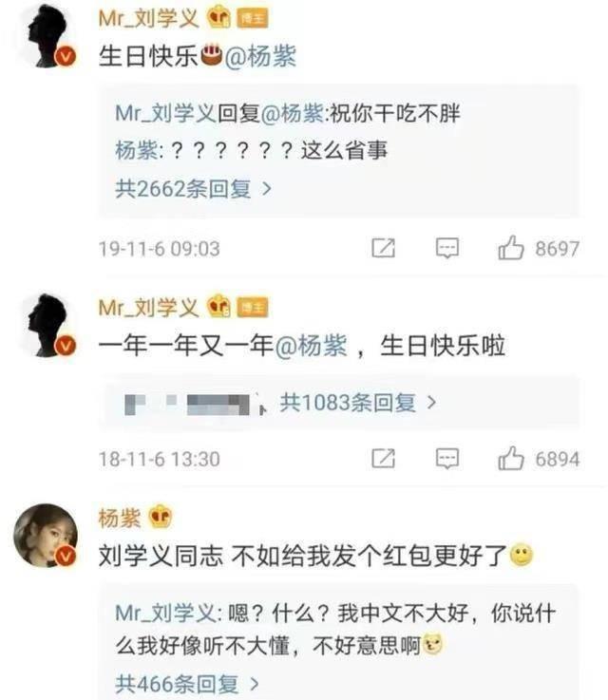Tap Mr_刘学义 avatar on first comment
Image resolution: width=608 pixels, height=700 pixels.
47,37
